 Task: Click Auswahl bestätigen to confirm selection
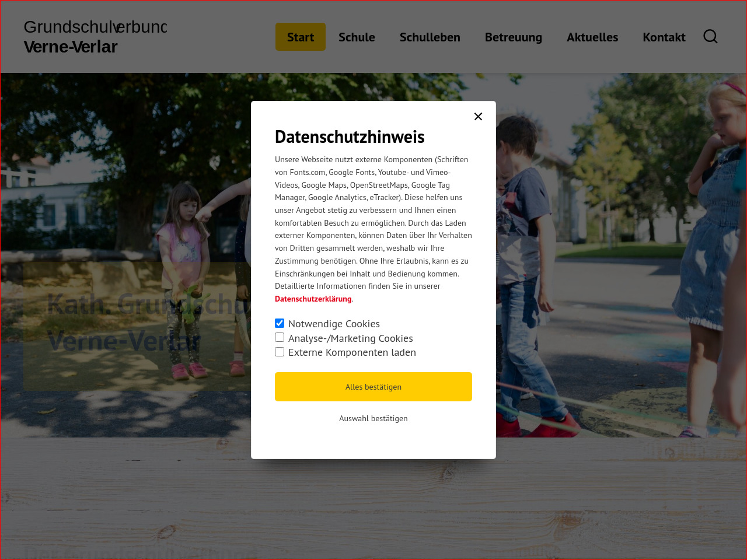tap(373, 418)
